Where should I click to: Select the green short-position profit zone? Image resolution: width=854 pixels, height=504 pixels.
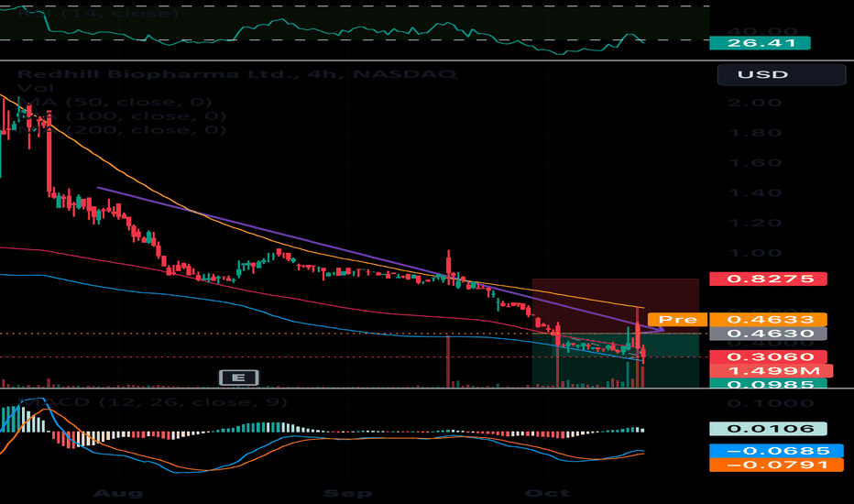[616, 360]
